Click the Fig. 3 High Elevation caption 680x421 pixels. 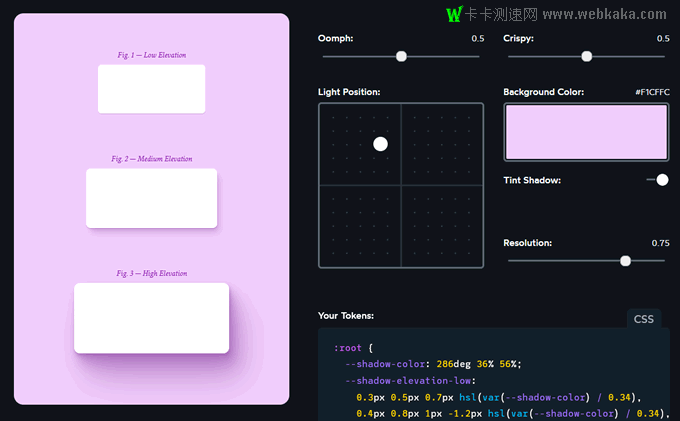(151, 273)
